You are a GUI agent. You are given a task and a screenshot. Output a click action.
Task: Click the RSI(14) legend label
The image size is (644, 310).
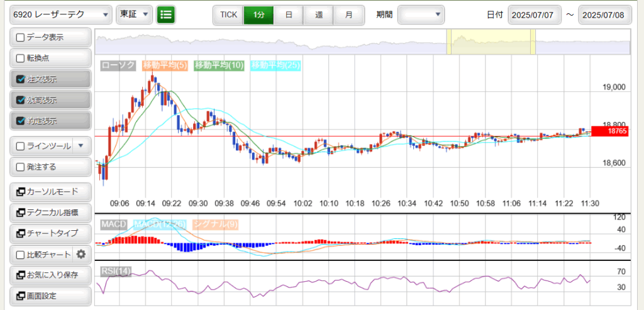click(x=116, y=272)
